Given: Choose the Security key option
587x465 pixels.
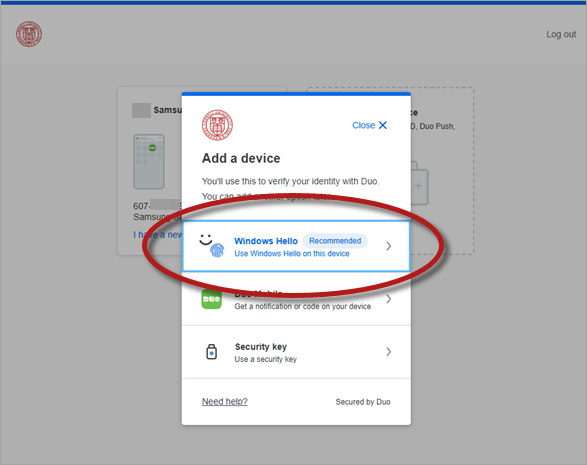Looking at the screenshot, I should 296,352.
